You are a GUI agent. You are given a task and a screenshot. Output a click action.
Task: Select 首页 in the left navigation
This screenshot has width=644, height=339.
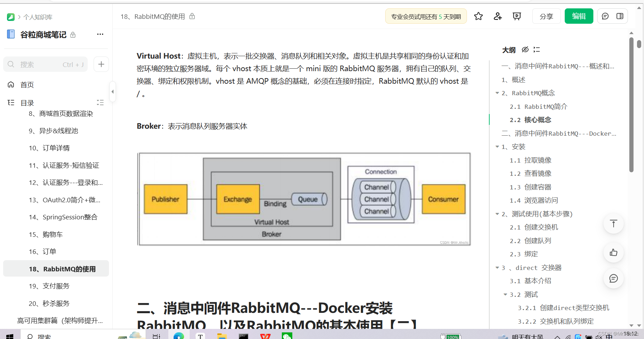(27, 84)
